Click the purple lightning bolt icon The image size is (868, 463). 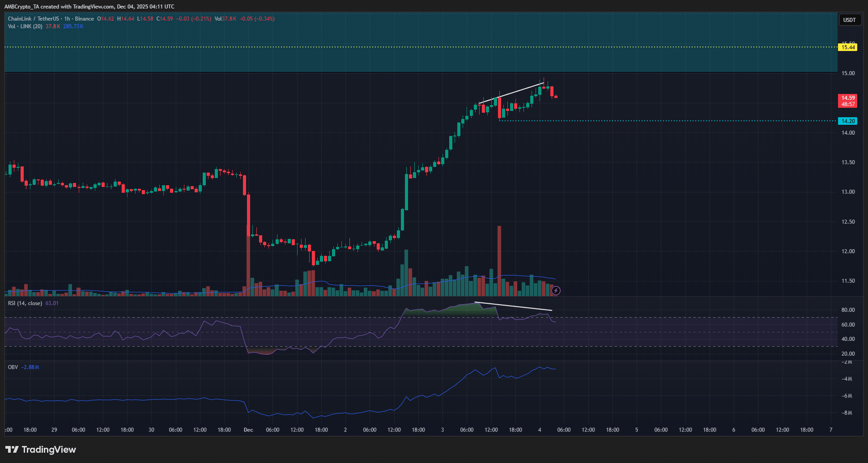click(556, 291)
